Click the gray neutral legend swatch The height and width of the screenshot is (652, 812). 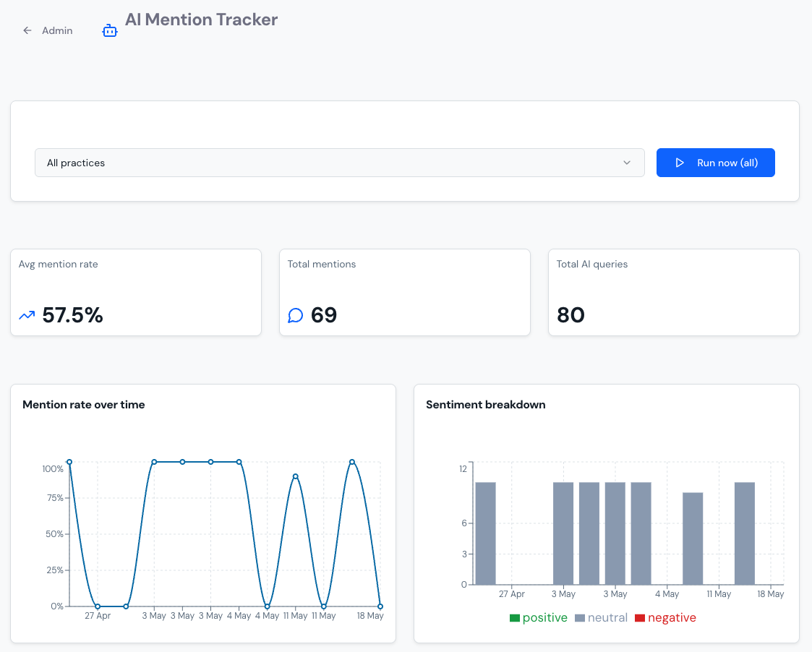click(580, 618)
